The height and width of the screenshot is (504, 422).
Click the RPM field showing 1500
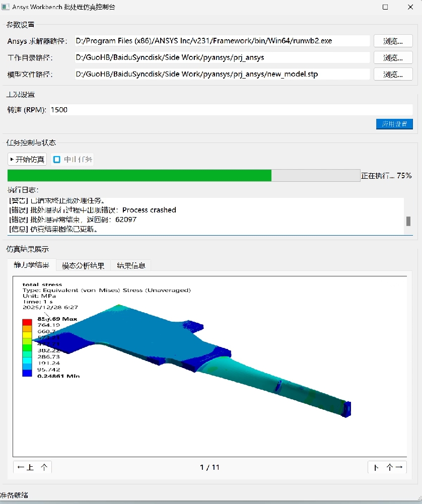click(x=231, y=110)
